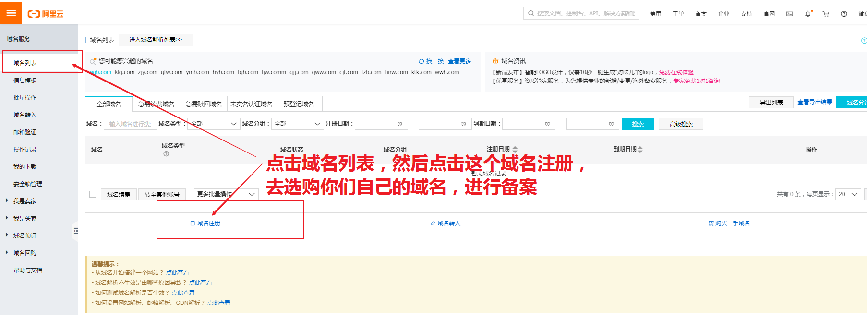
Task: Click the Aliyun logo
Action: click(46, 14)
